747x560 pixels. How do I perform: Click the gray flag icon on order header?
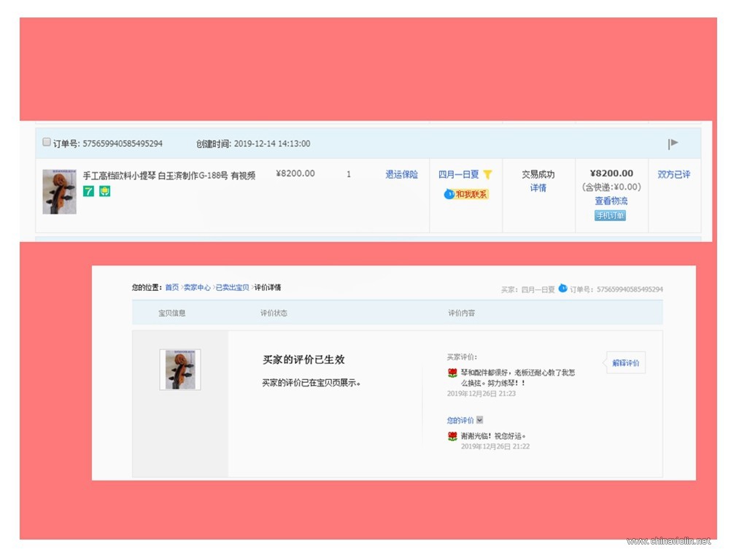(673, 144)
